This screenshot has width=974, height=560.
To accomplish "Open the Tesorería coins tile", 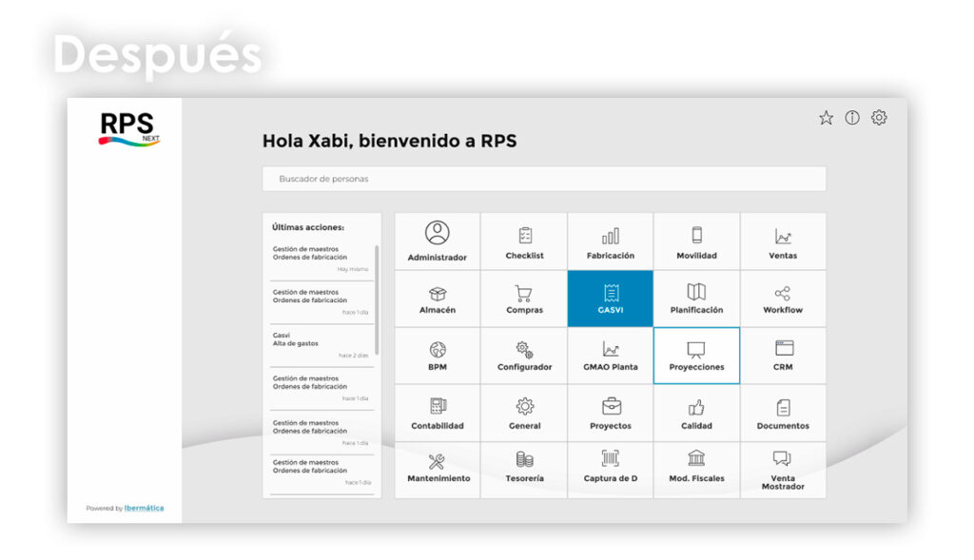I will (524, 468).
